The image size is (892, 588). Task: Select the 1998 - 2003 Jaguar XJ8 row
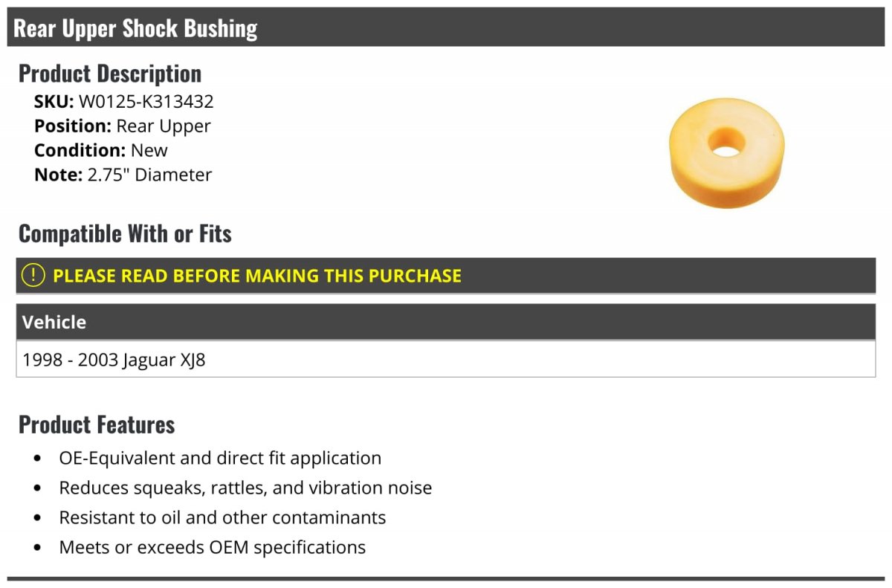pos(114,361)
